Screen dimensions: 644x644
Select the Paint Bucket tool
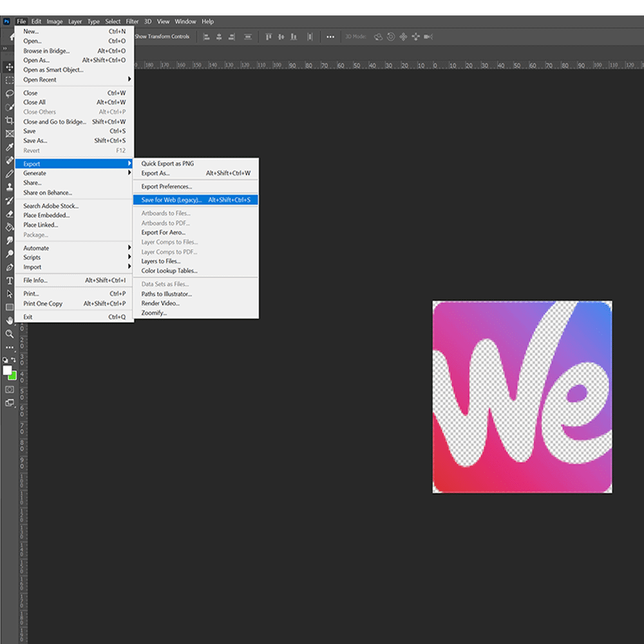(10, 227)
